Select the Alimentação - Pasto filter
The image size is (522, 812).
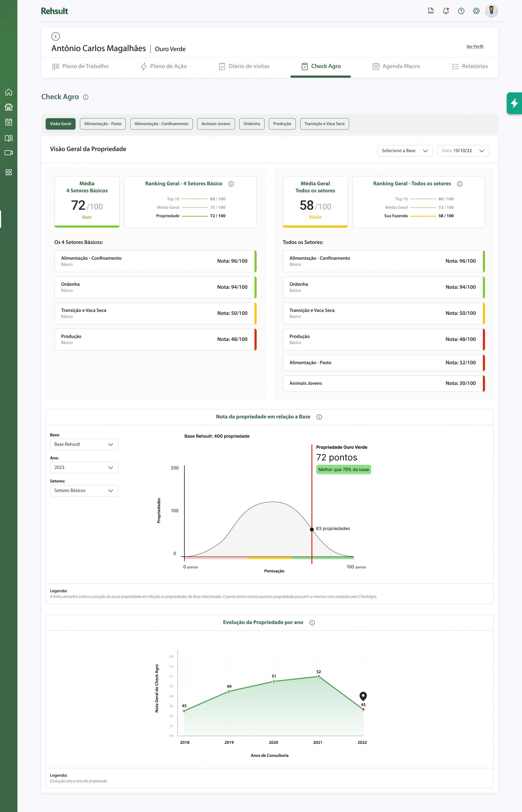[103, 124]
